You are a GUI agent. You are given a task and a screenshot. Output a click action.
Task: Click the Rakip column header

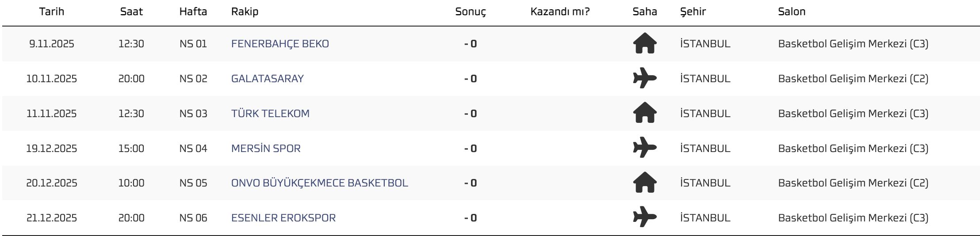(x=245, y=11)
